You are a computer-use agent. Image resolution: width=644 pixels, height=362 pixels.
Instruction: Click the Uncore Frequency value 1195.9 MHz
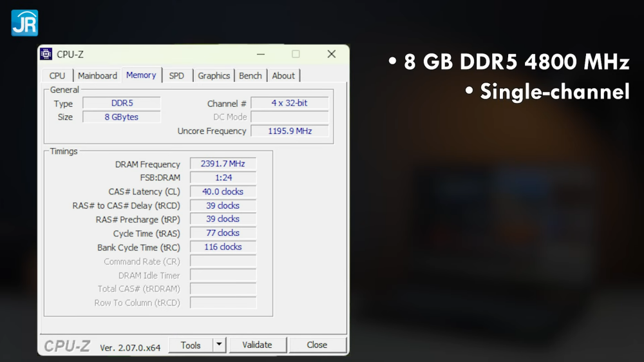[x=290, y=131]
